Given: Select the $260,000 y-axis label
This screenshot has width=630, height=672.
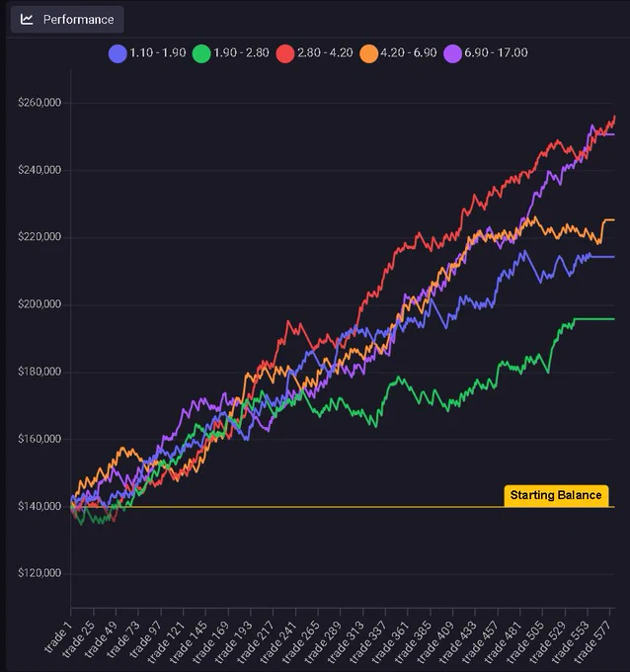Looking at the screenshot, I should 39,103.
